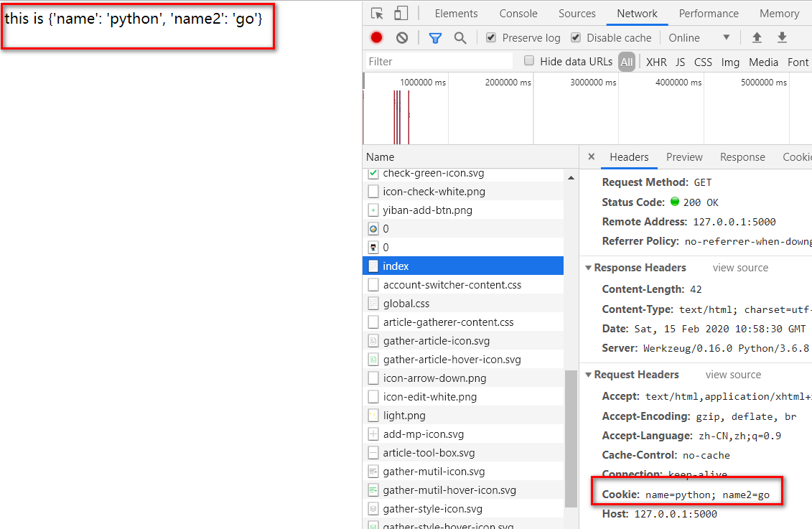
Task: Click the request list scrollbar thumb
Action: tap(571, 439)
